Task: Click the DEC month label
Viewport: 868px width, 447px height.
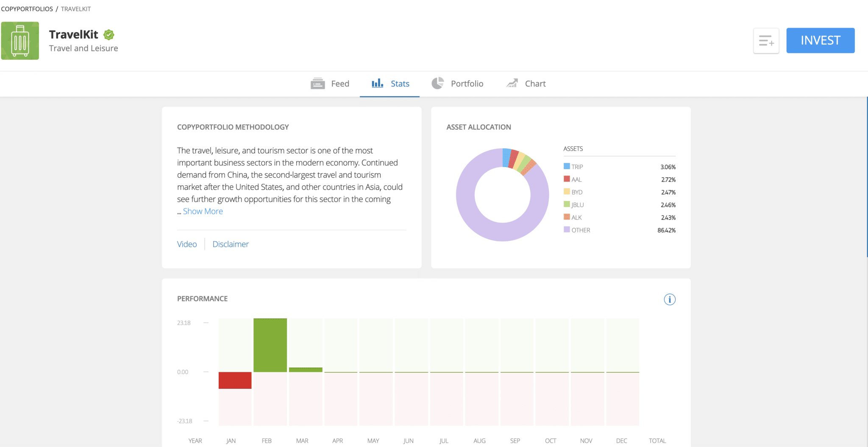Action: click(x=622, y=441)
